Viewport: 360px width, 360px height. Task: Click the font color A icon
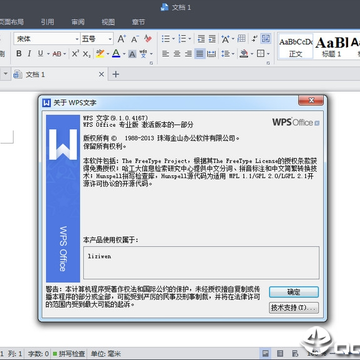click(x=116, y=53)
